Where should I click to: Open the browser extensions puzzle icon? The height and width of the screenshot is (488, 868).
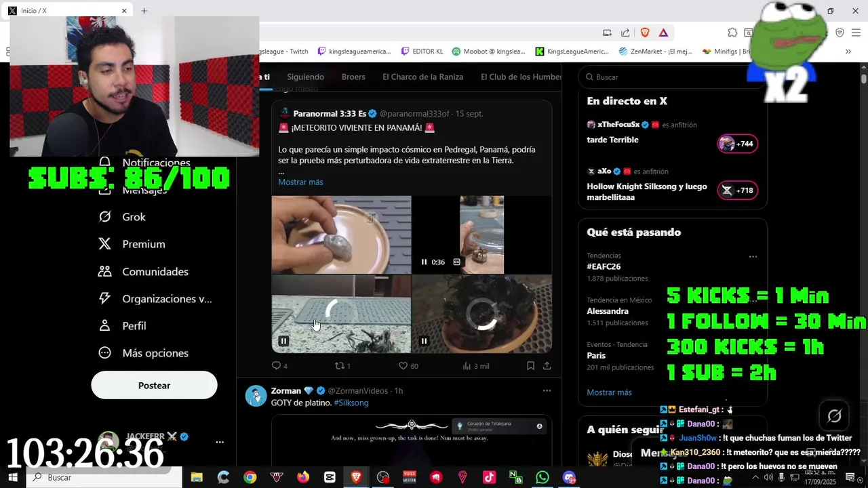click(732, 33)
